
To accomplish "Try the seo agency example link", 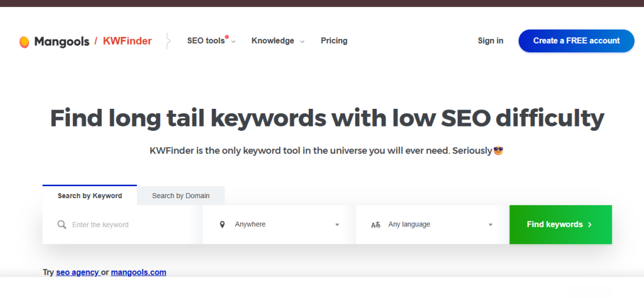I will tap(77, 272).
